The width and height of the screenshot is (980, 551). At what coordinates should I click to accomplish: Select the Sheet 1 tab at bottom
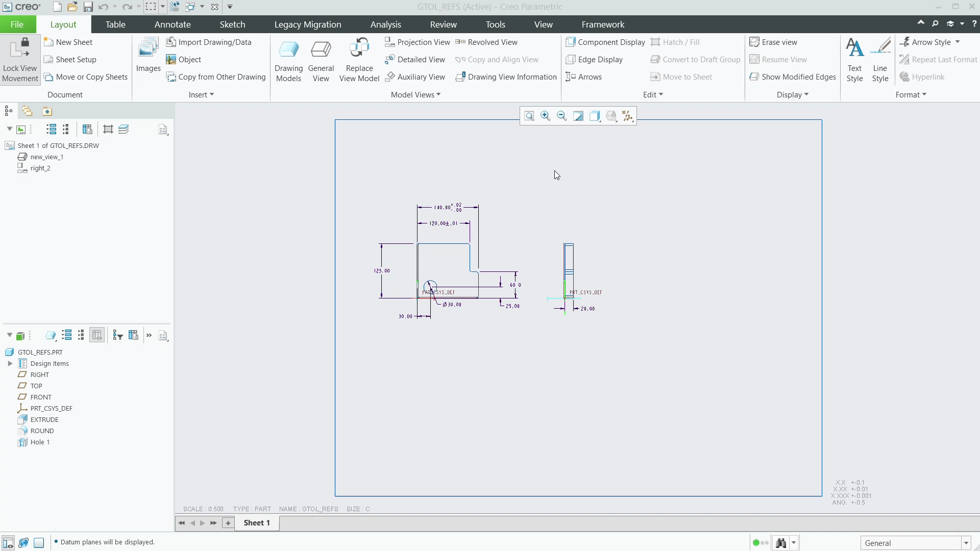[x=257, y=523]
